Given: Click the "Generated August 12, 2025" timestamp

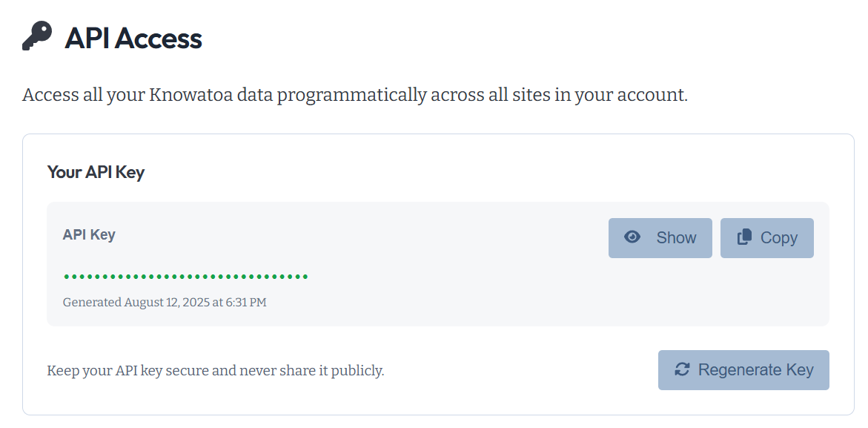Looking at the screenshot, I should point(165,303).
